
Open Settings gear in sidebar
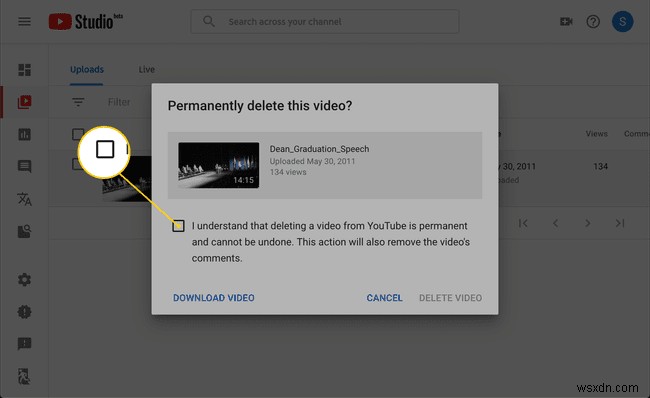[24, 279]
